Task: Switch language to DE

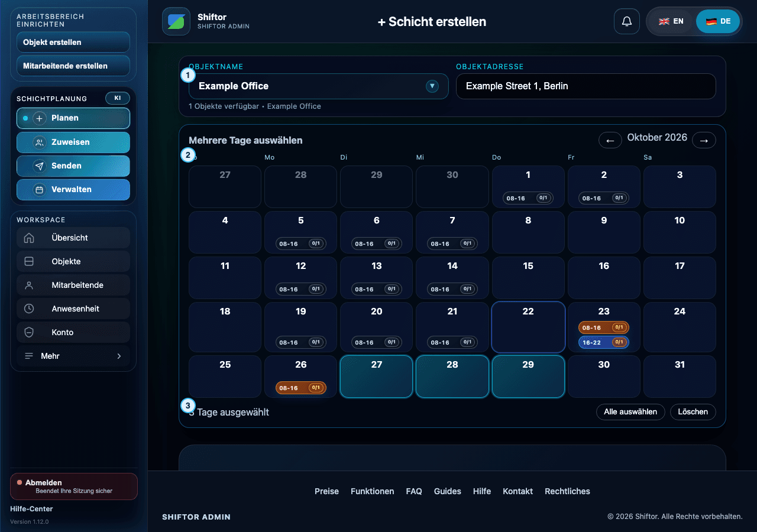Action: pos(718,21)
